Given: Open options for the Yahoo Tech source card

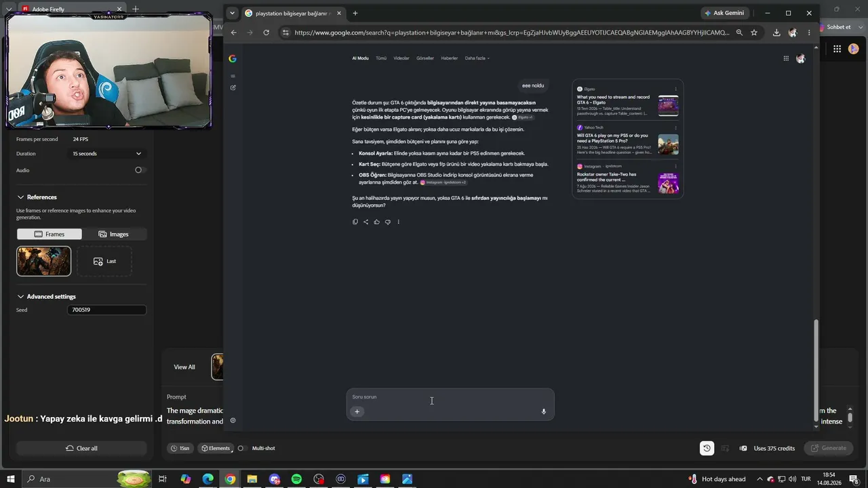Looking at the screenshot, I should tap(675, 127).
